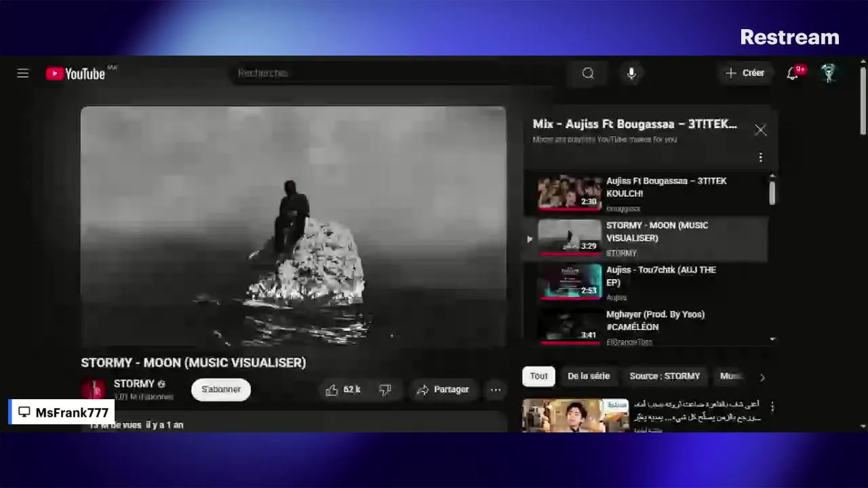
Task: Close the Mix playlist panel
Action: point(760,129)
